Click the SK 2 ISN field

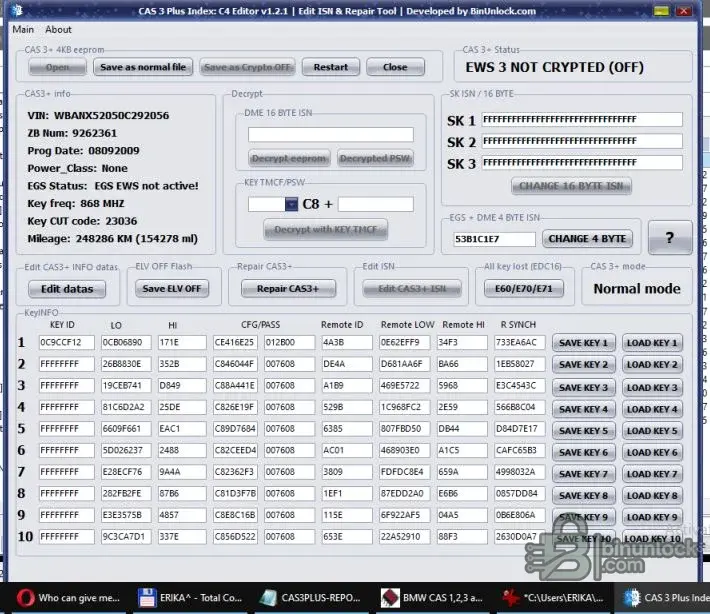(582, 141)
